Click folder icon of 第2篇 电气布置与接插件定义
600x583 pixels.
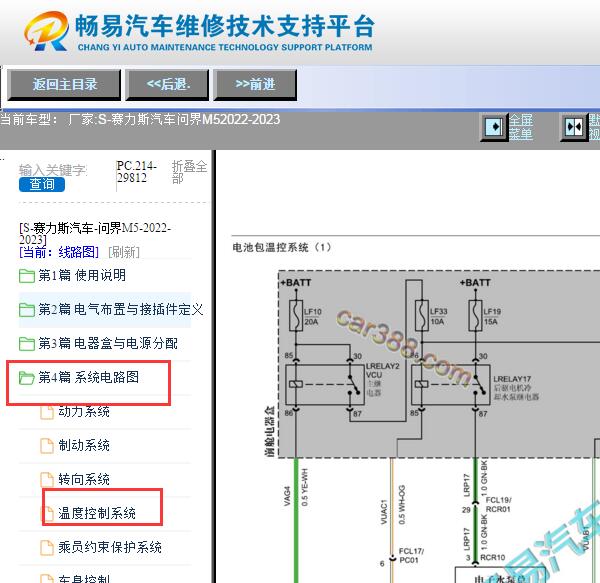(27, 309)
